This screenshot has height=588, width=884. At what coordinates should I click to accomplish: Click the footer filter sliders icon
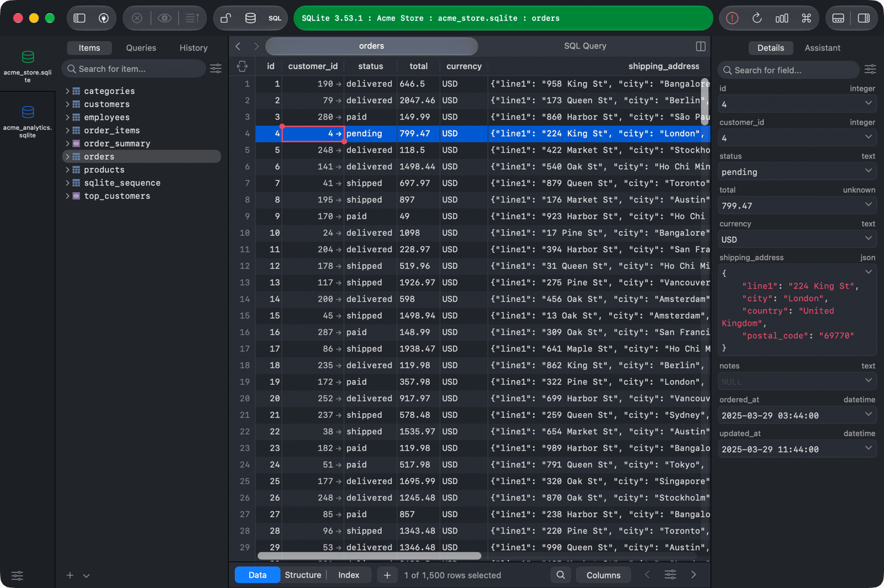pyautogui.click(x=670, y=575)
